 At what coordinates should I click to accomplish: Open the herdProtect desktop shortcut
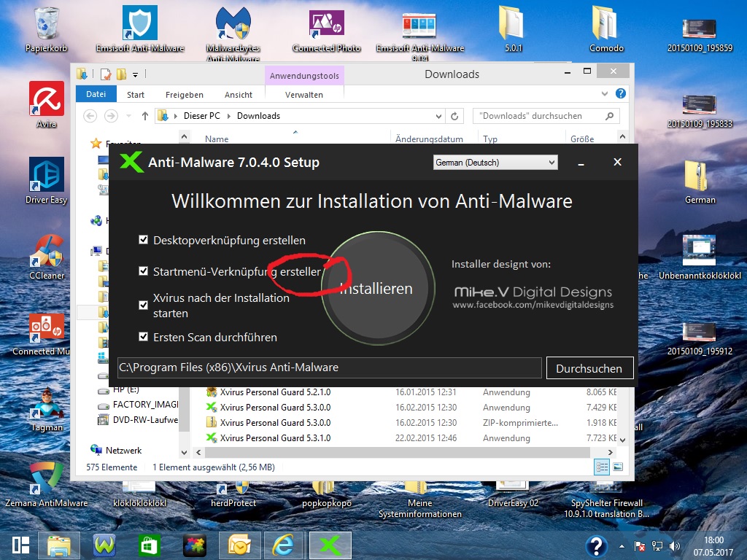point(233,494)
